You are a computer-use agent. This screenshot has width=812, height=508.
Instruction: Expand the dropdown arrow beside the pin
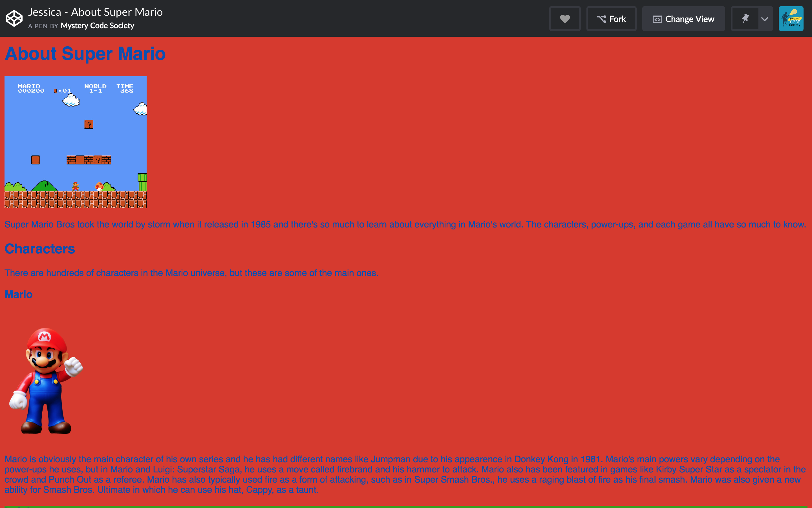[x=765, y=19]
